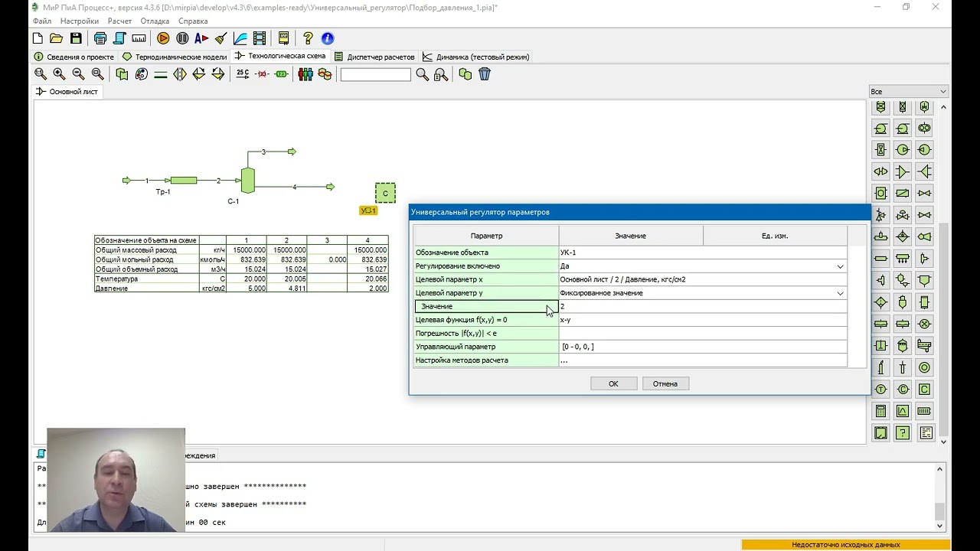This screenshot has height=551, width=980.
Task: Click the Недостаточно исходных данных status message
Action: point(845,545)
